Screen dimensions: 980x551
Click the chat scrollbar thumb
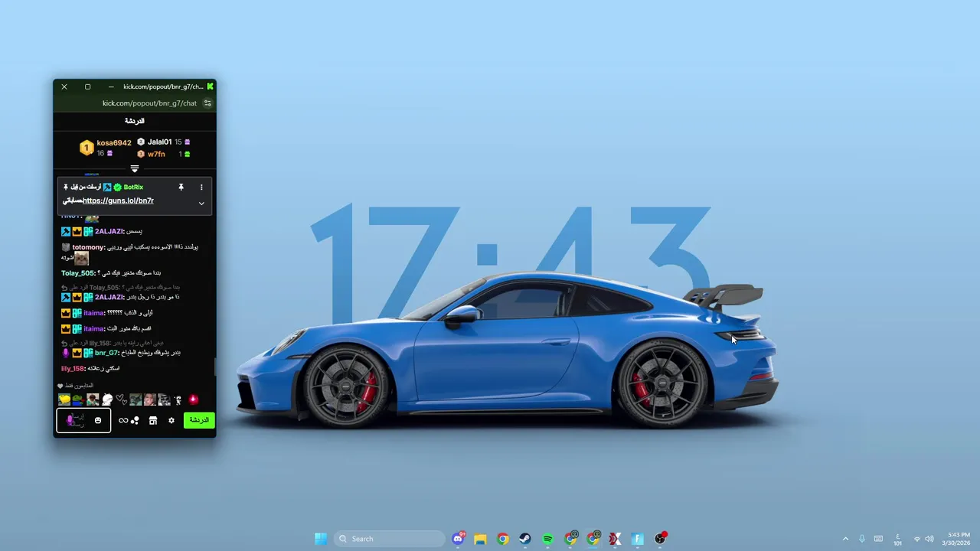[x=215, y=366]
